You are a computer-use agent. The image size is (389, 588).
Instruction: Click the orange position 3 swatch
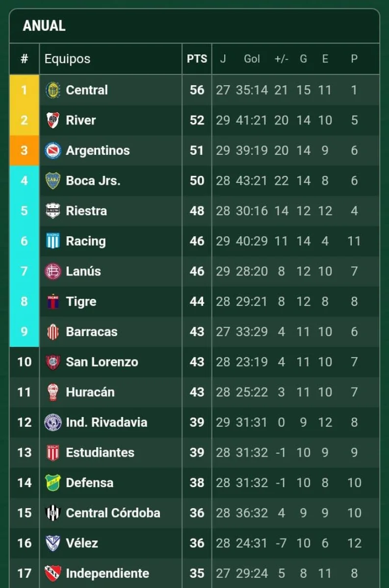24,150
